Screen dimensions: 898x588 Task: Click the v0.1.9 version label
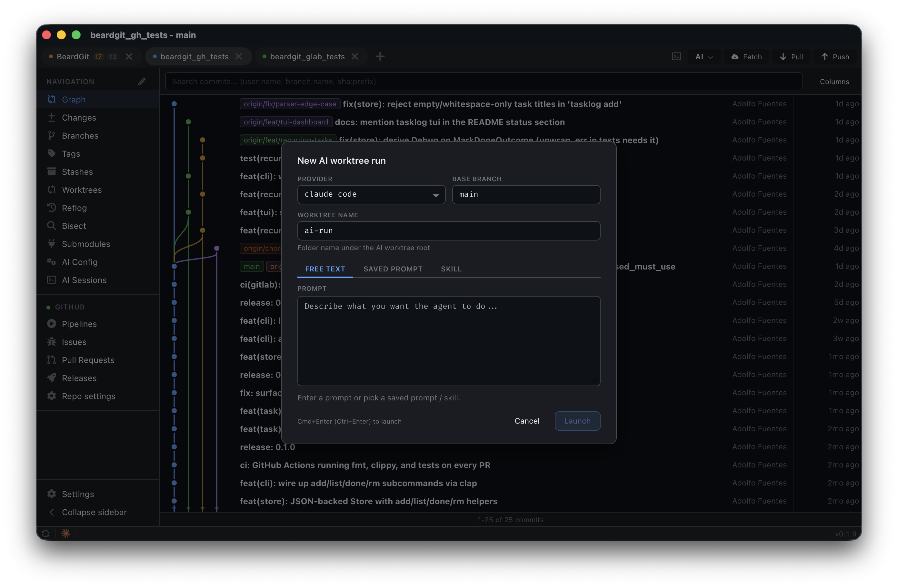click(x=845, y=534)
